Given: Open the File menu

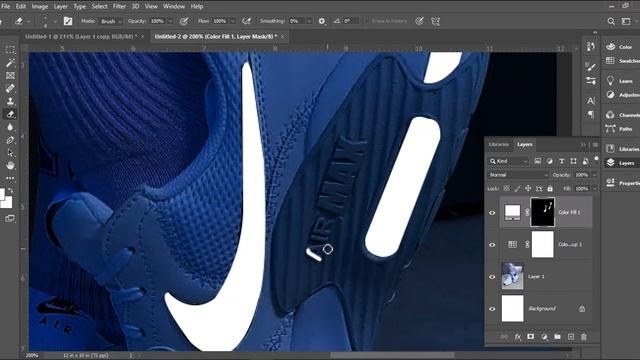Looking at the screenshot, I should (6, 6).
